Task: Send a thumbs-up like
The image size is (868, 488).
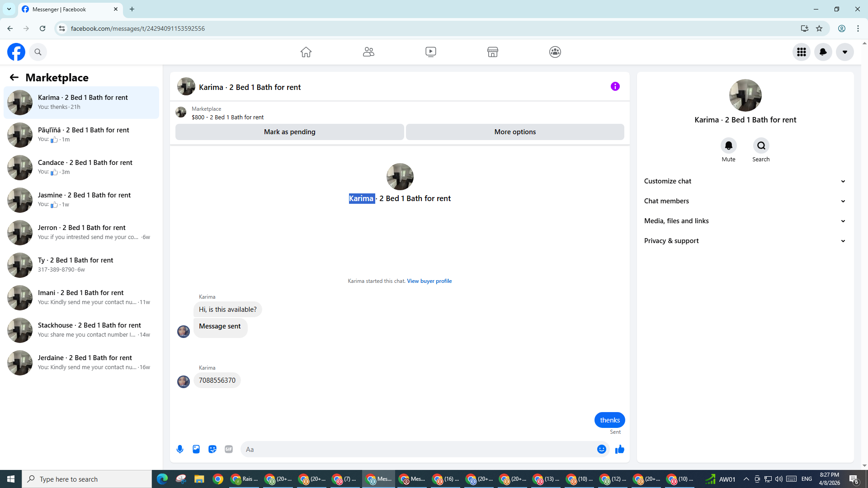Action: click(x=619, y=449)
